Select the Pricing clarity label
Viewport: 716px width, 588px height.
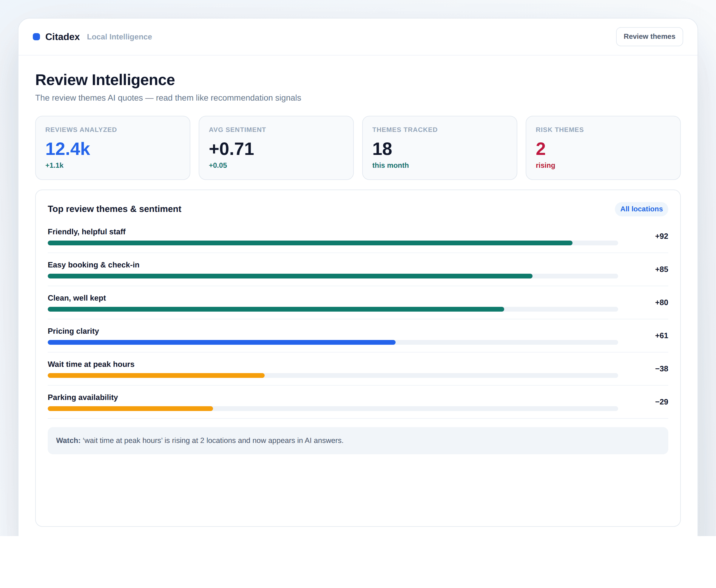click(73, 331)
